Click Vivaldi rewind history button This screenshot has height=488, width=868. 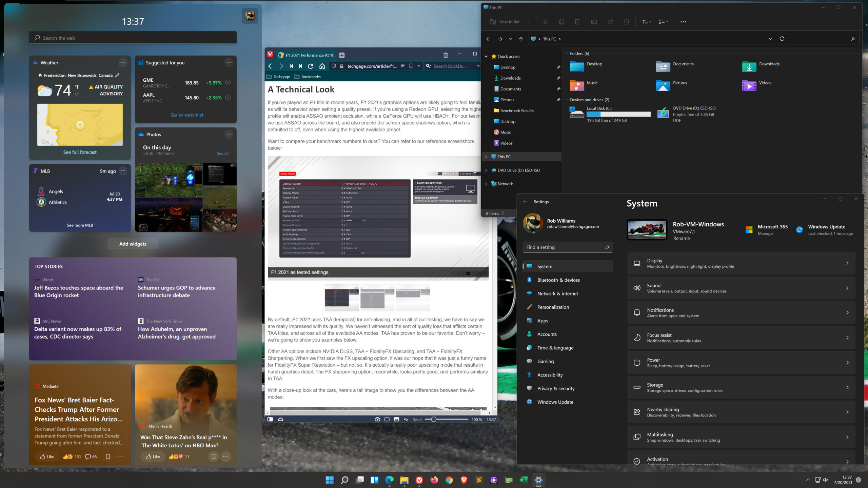pyautogui.click(x=291, y=66)
